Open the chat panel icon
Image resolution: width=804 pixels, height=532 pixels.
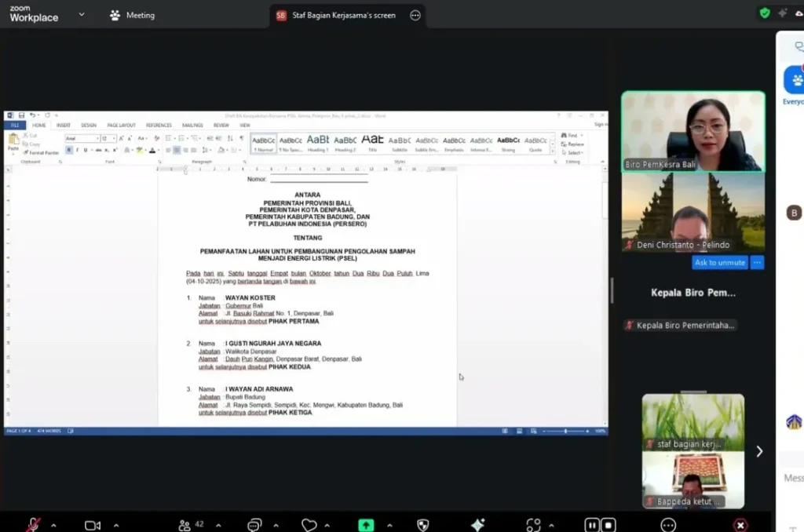[254, 525]
